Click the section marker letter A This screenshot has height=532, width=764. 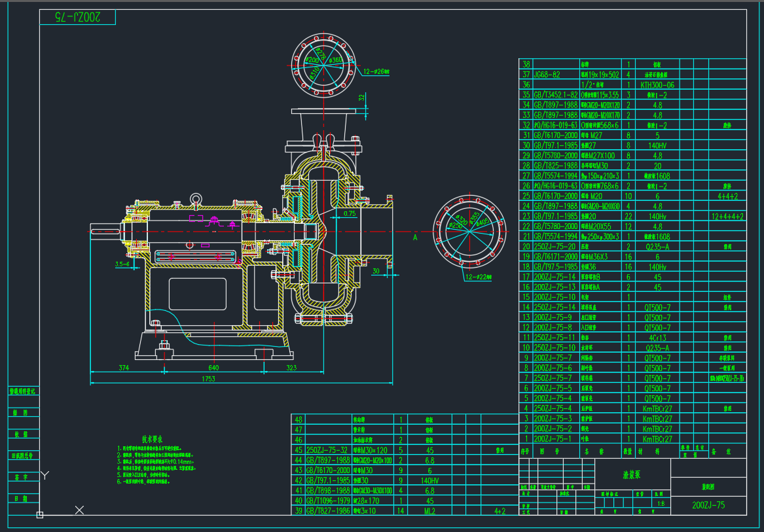tap(415, 238)
